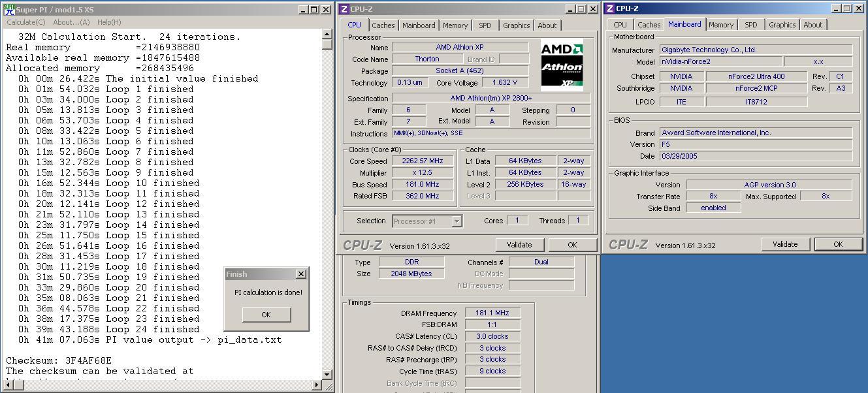Close the left CPU-Z window
This screenshot has width=868, height=393.
pos(593,9)
